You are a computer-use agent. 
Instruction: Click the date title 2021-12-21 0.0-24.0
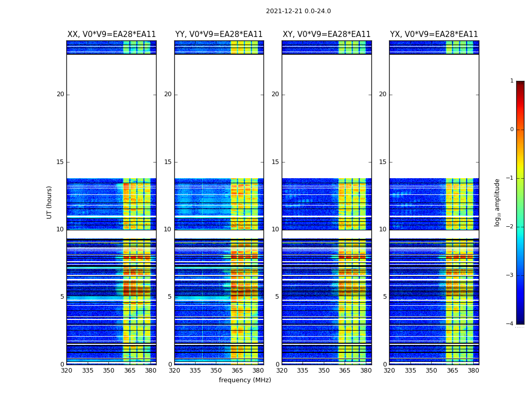tap(298, 11)
